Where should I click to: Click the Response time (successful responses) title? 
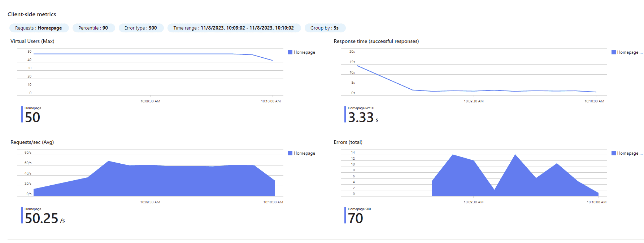tap(376, 41)
